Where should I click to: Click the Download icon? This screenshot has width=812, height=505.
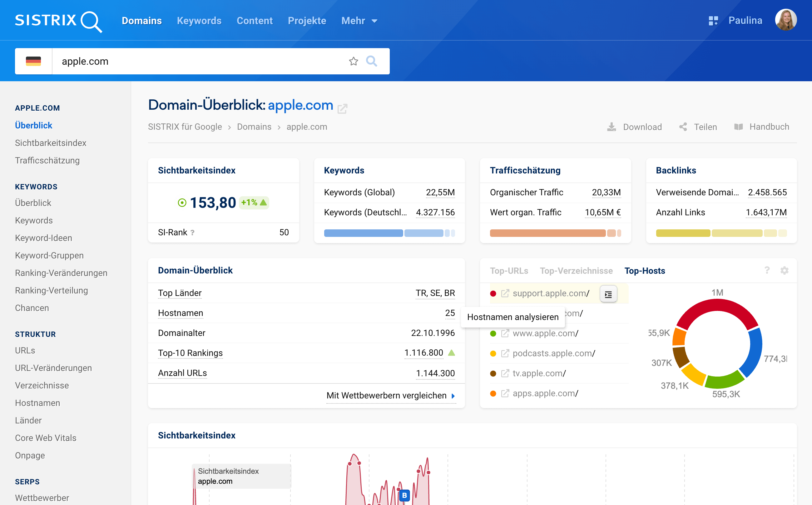(611, 127)
